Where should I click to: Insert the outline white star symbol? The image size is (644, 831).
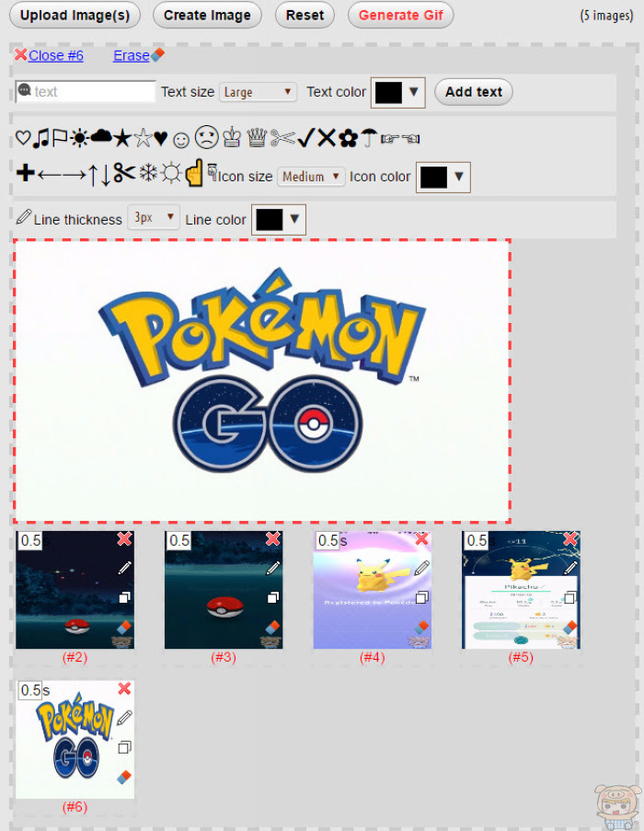tap(143, 138)
